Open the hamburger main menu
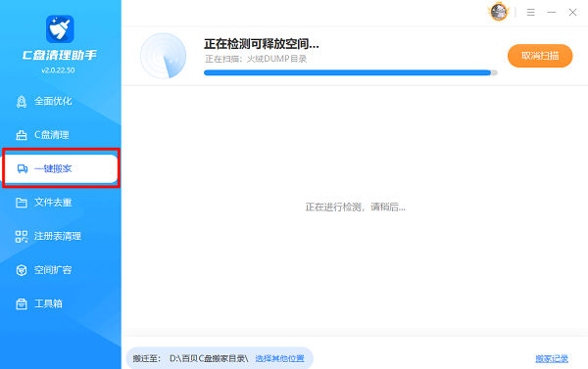The height and width of the screenshot is (369, 588). (x=530, y=13)
